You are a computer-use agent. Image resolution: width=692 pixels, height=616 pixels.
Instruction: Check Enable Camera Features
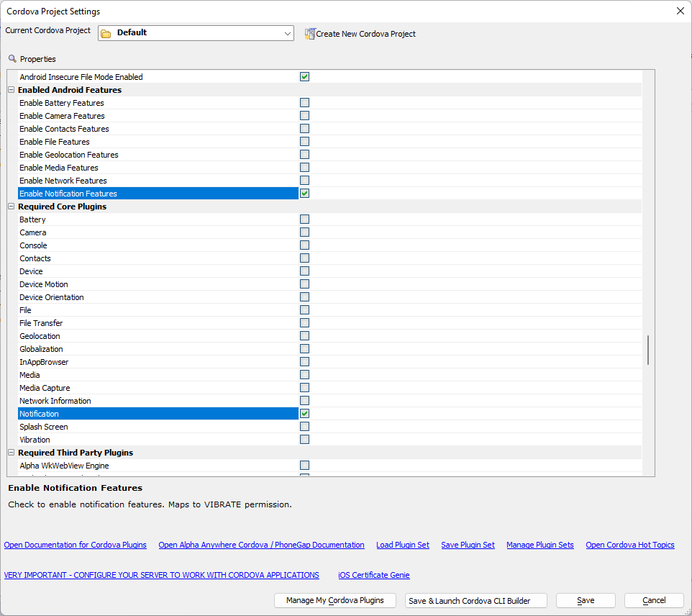[304, 116]
